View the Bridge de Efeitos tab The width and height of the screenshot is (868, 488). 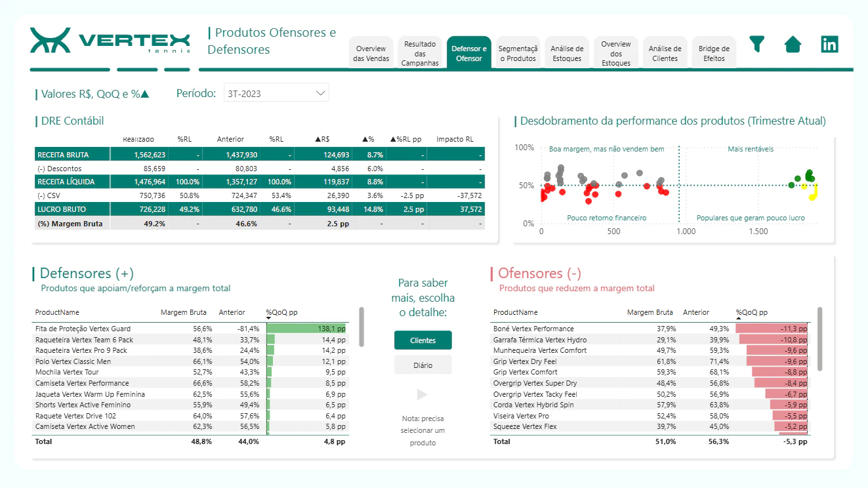click(714, 53)
